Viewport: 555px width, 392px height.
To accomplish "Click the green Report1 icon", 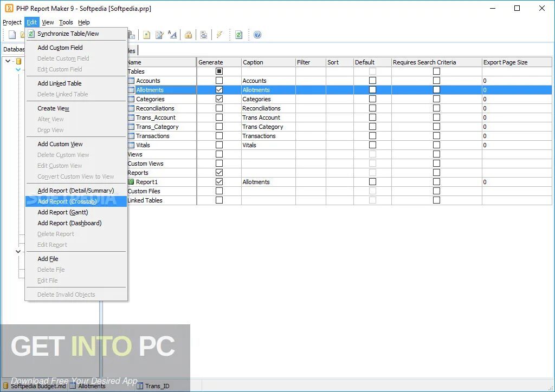I will [131, 182].
